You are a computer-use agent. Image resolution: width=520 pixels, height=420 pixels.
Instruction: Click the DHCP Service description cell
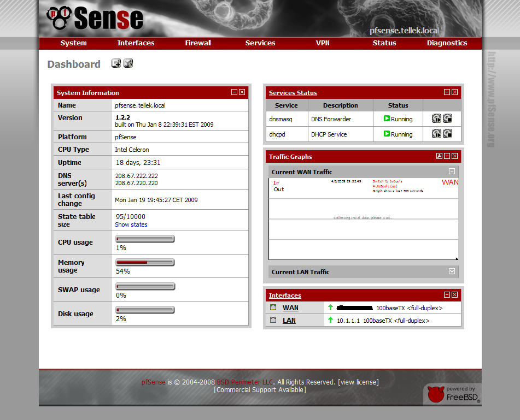[x=341, y=134]
